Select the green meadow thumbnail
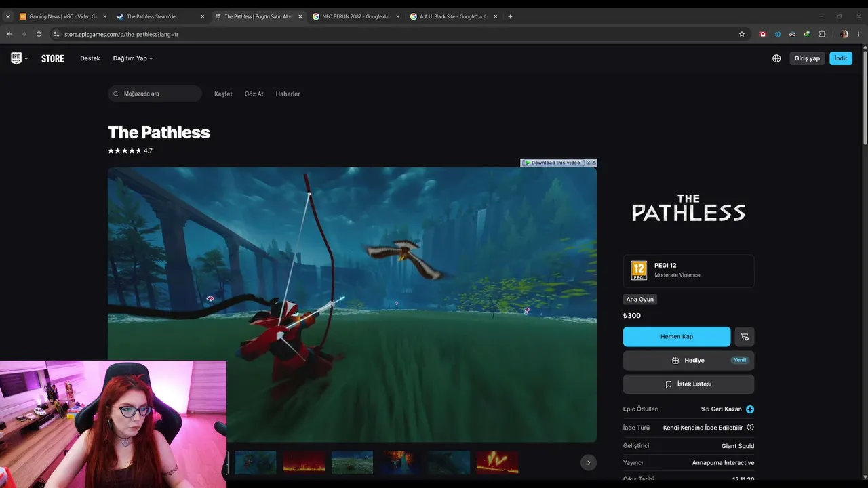 (x=352, y=462)
